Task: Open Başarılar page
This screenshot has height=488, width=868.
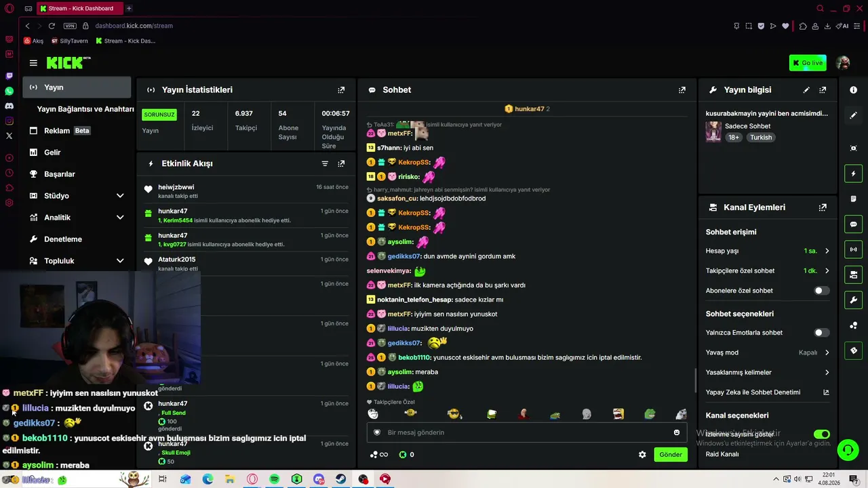Action: point(77,174)
